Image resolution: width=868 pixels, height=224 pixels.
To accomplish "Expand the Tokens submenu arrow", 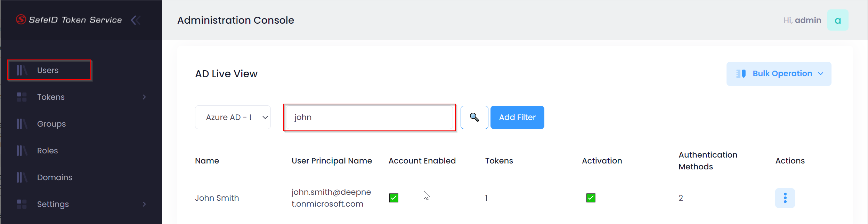I will tap(144, 97).
